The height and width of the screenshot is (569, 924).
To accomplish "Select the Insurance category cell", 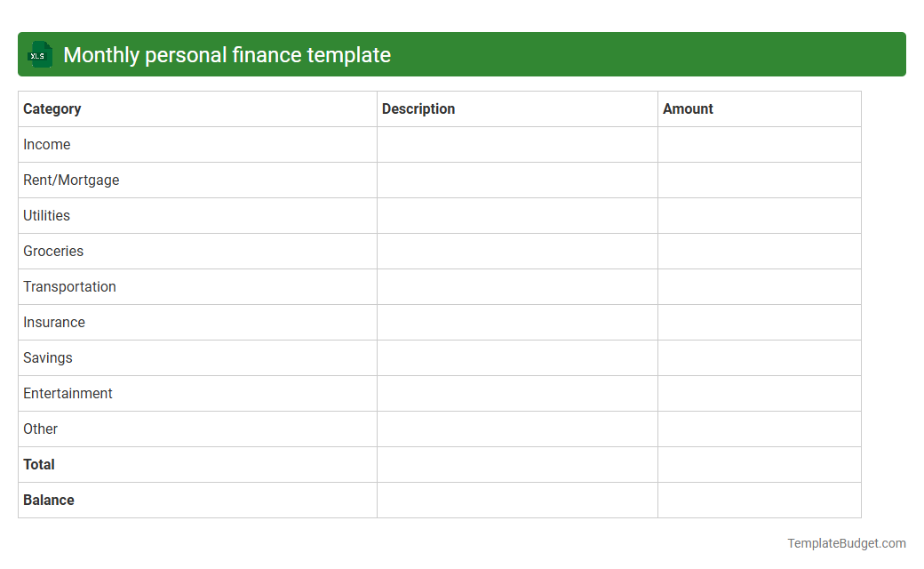I will 54,322.
